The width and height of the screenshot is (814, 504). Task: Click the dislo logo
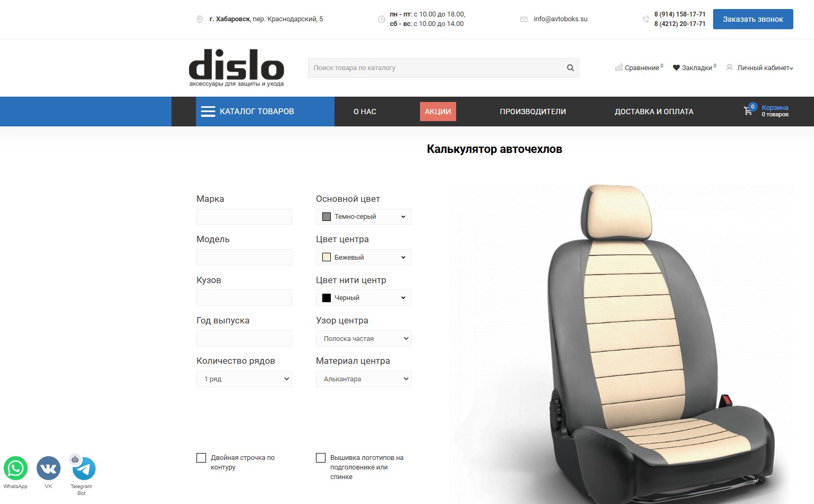tap(236, 68)
